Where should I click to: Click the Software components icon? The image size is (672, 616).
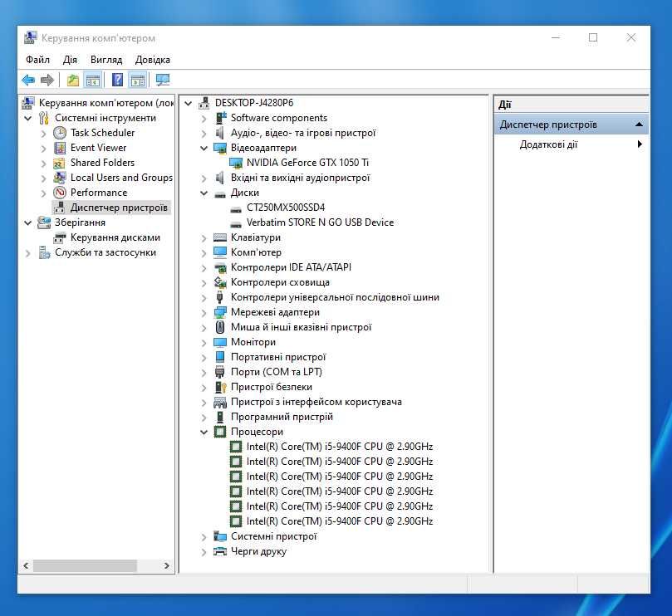[x=220, y=118]
